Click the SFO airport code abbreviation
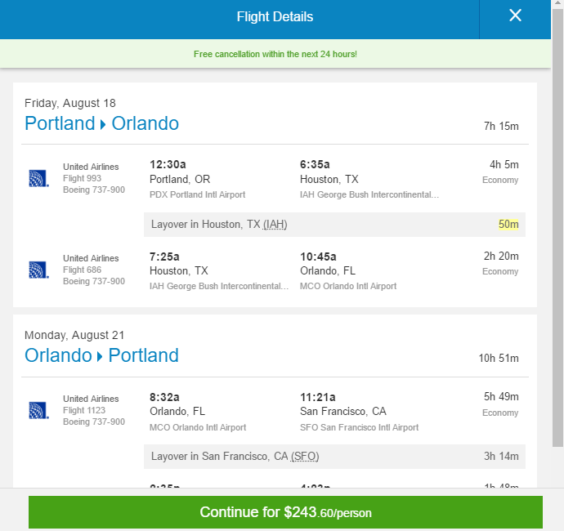564x531 pixels. (x=305, y=457)
